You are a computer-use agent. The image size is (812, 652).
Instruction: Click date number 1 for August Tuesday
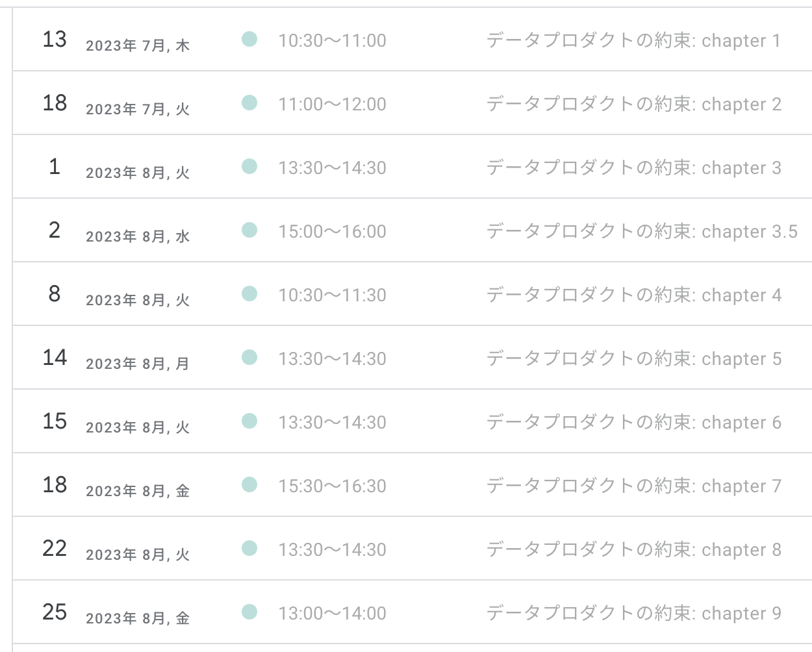click(55, 166)
